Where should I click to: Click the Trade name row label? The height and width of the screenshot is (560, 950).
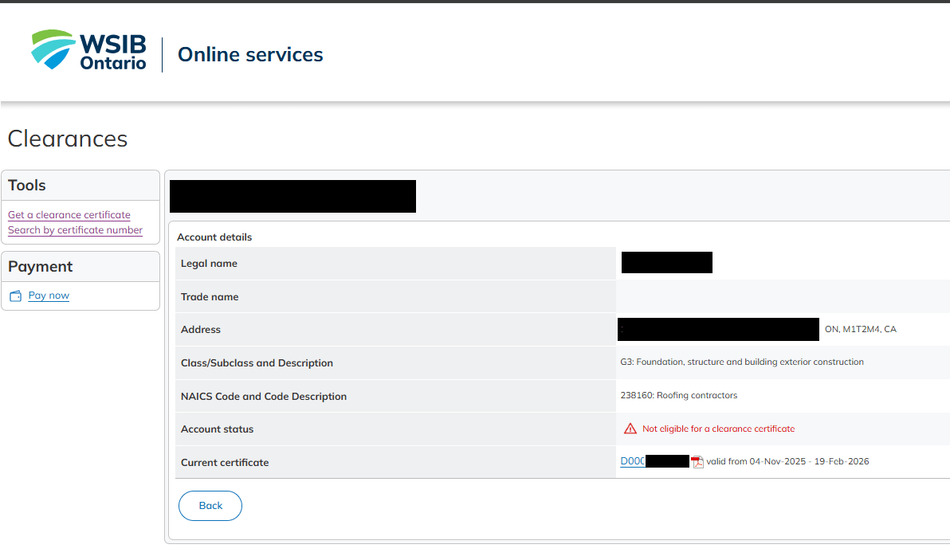(210, 296)
